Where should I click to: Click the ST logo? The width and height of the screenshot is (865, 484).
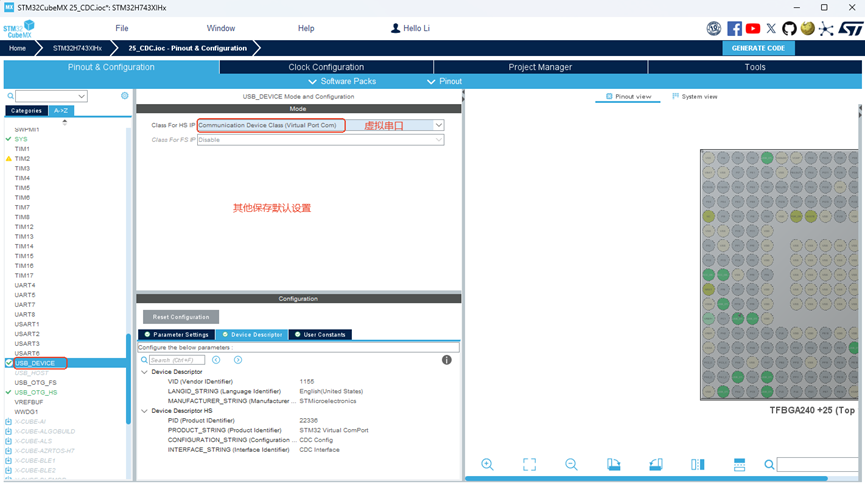[850, 29]
